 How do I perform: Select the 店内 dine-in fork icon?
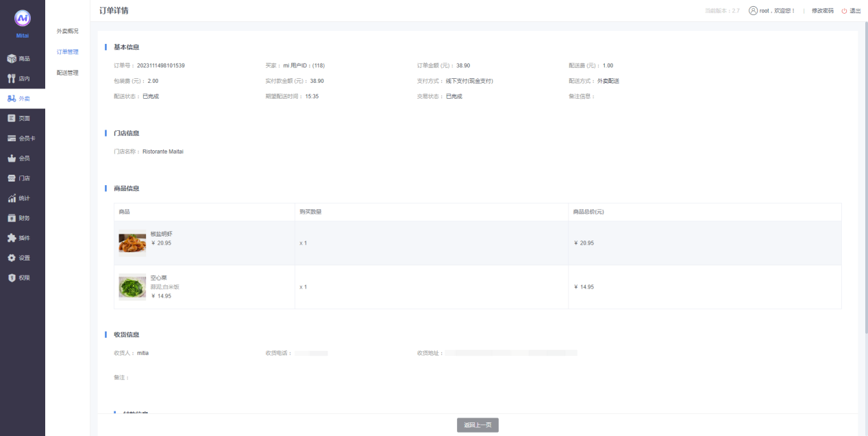pos(12,79)
